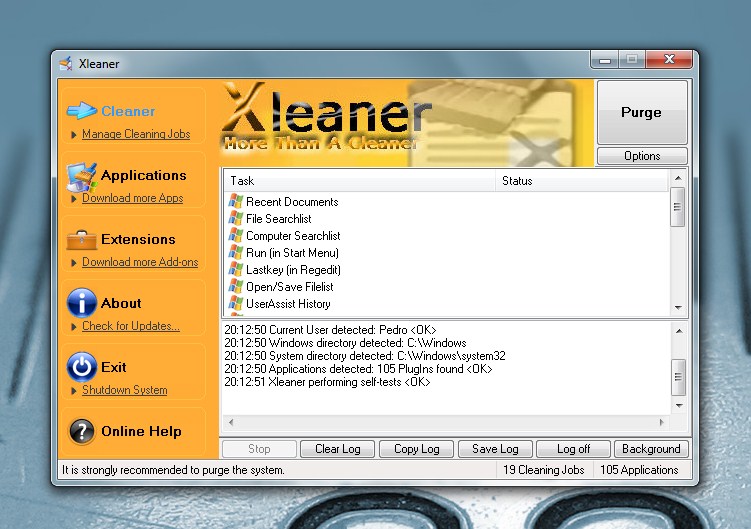751x529 pixels.
Task: Click the Applications computer-brush icon
Action: coord(82,177)
